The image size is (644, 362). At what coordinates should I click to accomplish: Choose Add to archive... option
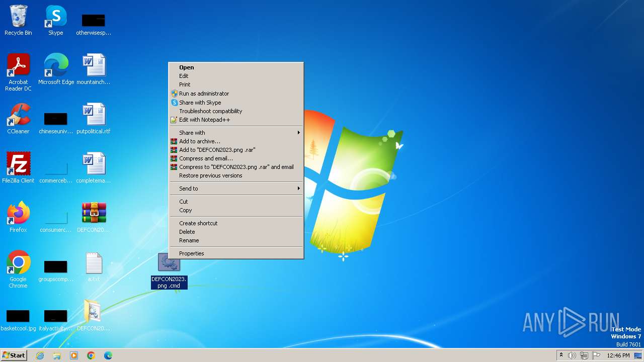(236, 141)
